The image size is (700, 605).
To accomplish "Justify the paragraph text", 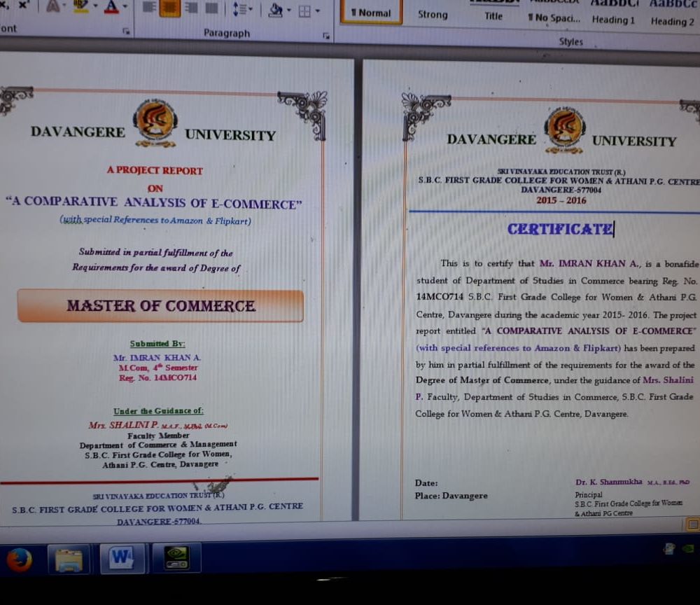I will 211,8.
